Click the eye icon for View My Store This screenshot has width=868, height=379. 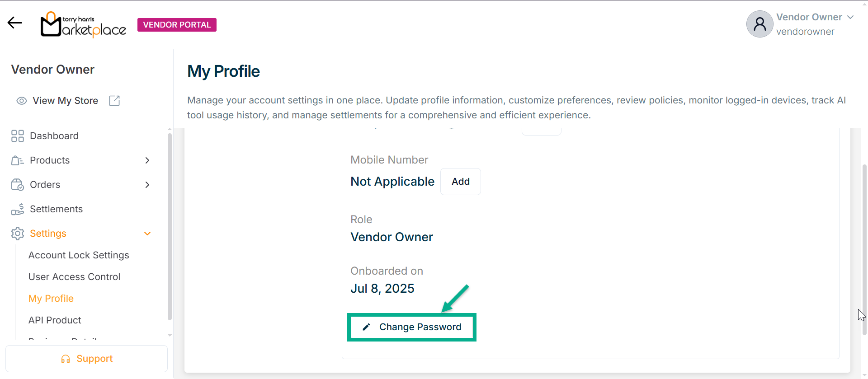coord(22,101)
